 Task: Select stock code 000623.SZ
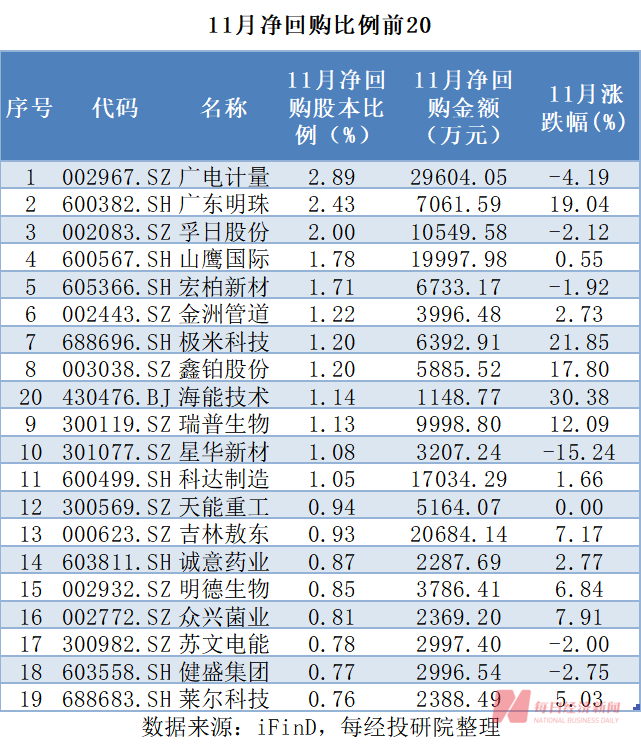[117, 534]
